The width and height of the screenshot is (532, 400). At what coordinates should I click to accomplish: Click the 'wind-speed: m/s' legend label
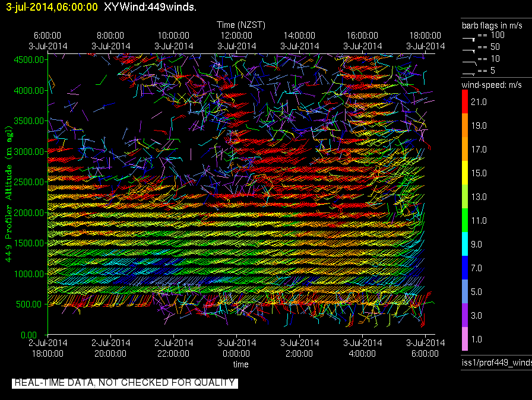click(492, 85)
